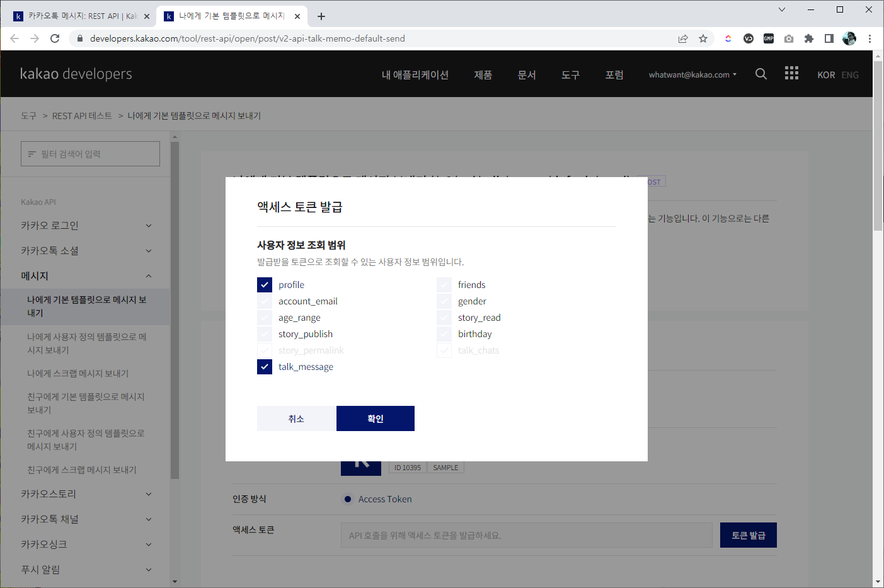Viewport: 884px width, 588px height.
Task: Toggle the story_read checkbox
Action: point(444,318)
